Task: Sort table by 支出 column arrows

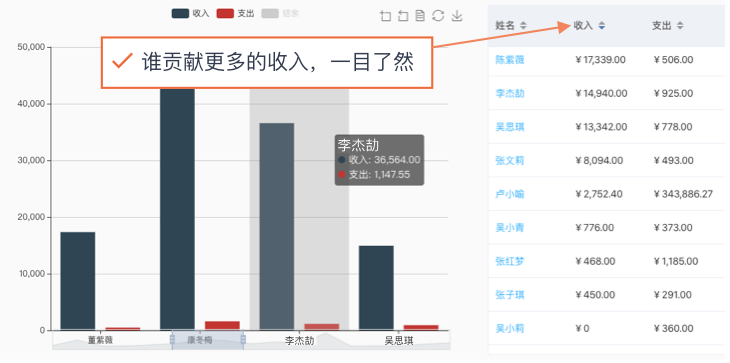Action: point(680,26)
